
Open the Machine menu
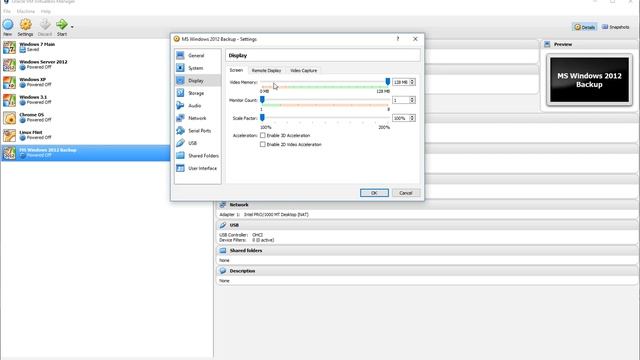[26, 11]
